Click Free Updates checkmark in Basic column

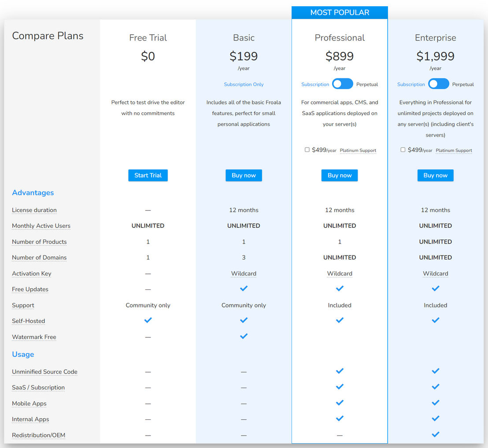pyautogui.click(x=244, y=289)
